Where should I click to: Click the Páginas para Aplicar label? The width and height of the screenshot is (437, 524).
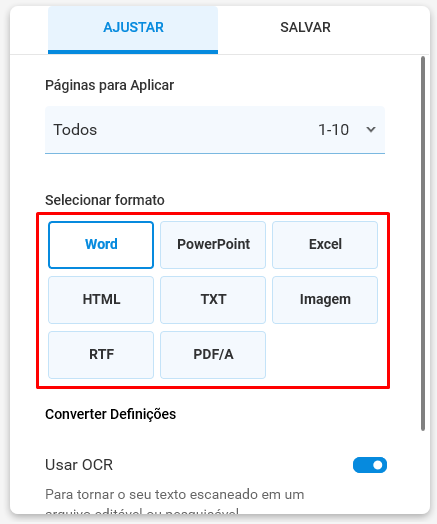click(110, 85)
